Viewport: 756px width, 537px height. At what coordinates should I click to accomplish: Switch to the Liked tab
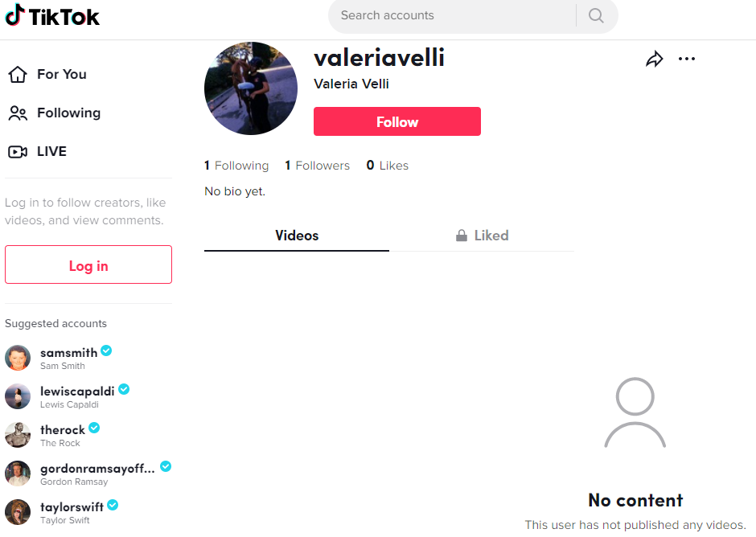(482, 236)
